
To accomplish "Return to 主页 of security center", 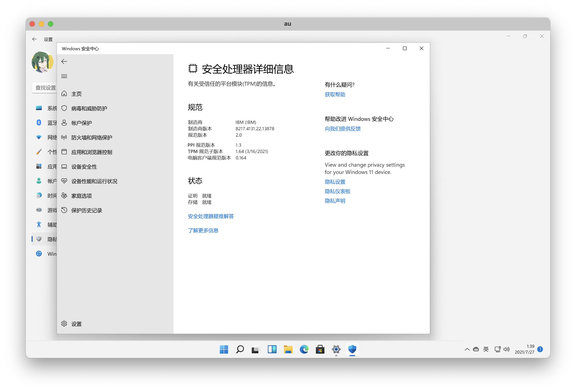I will coord(76,94).
